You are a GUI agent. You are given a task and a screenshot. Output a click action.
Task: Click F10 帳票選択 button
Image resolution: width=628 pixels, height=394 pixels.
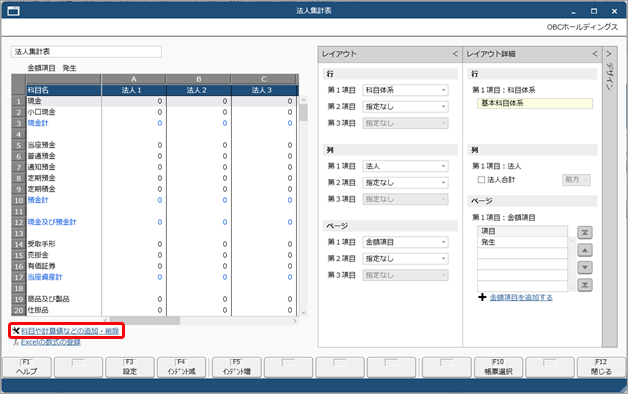pyautogui.click(x=498, y=367)
